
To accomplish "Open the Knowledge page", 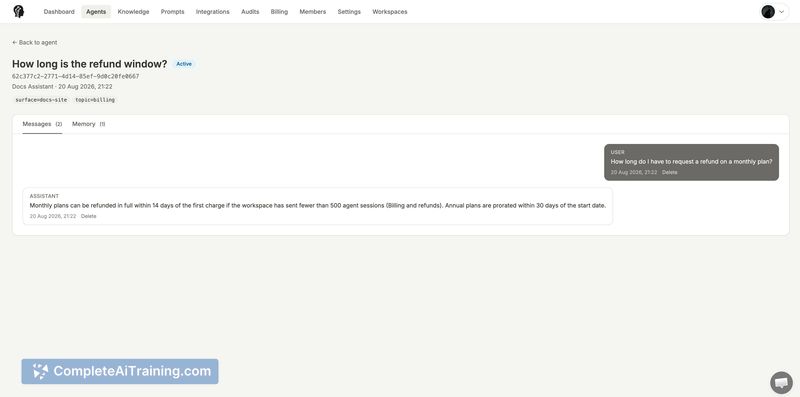I will tap(133, 12).
